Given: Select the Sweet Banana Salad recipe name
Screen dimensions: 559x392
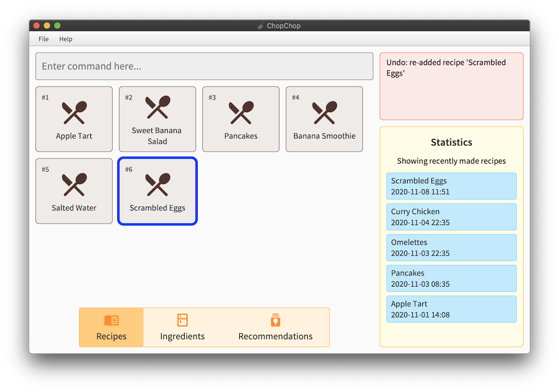Looking at the screenshot, I should [157, 136].
